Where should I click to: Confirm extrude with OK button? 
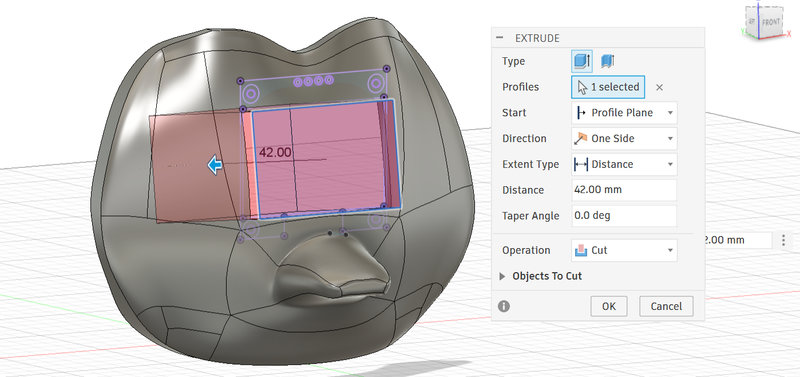point(609,306)
